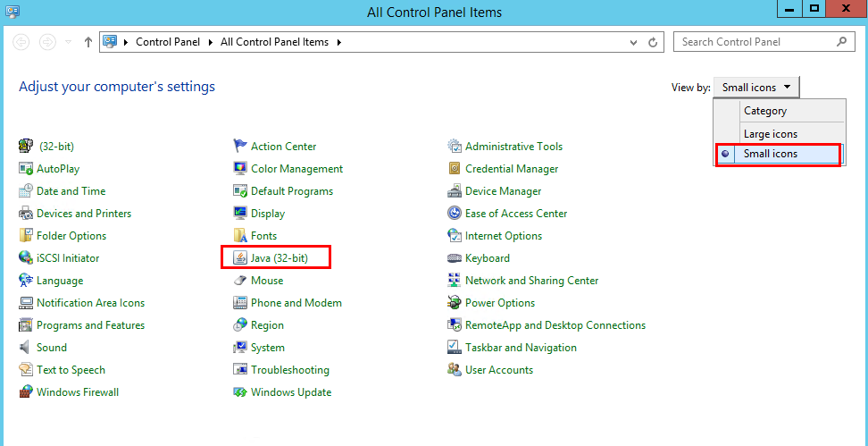Viewport: 868px width, 446px height.
Task: Click the iSCSI Initiator globe icon
Action: coord(26,258)
